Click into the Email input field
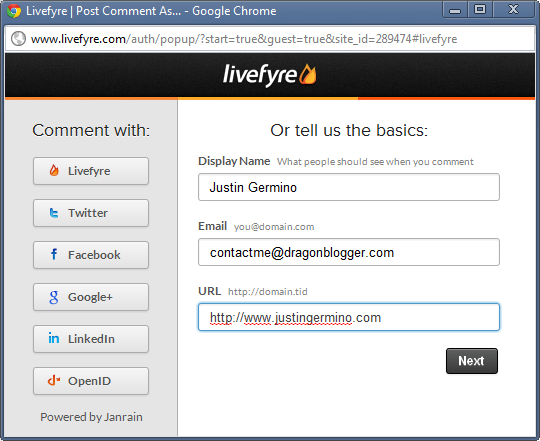The image size is (540, 441). point(349,252)
